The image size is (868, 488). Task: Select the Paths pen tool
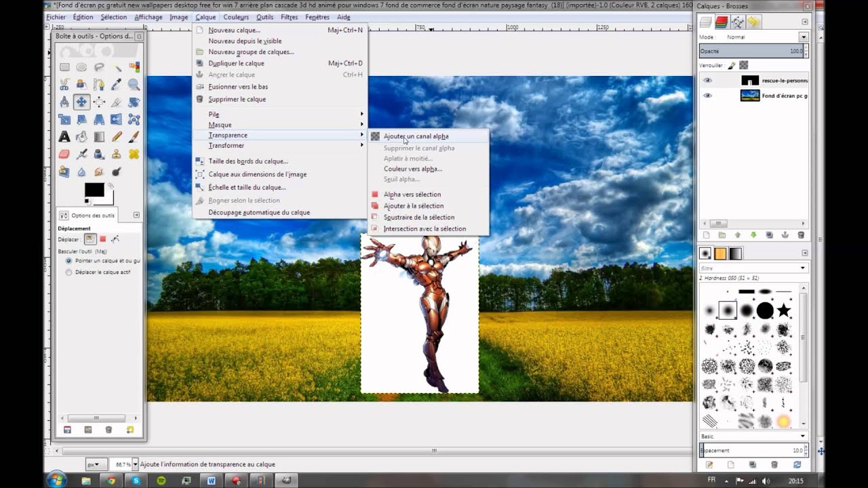(x=99, y=85)
